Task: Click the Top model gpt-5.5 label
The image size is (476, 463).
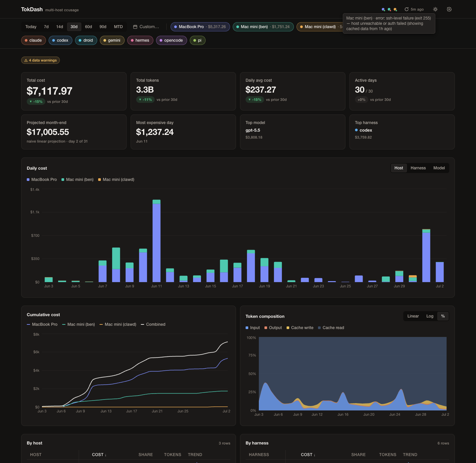Action: click(253, 130)
